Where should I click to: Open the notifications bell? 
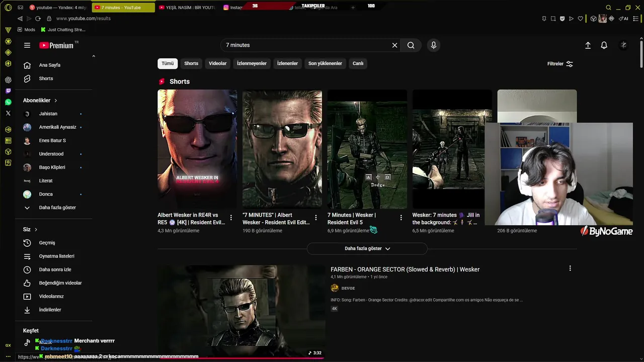coord(604,45)
